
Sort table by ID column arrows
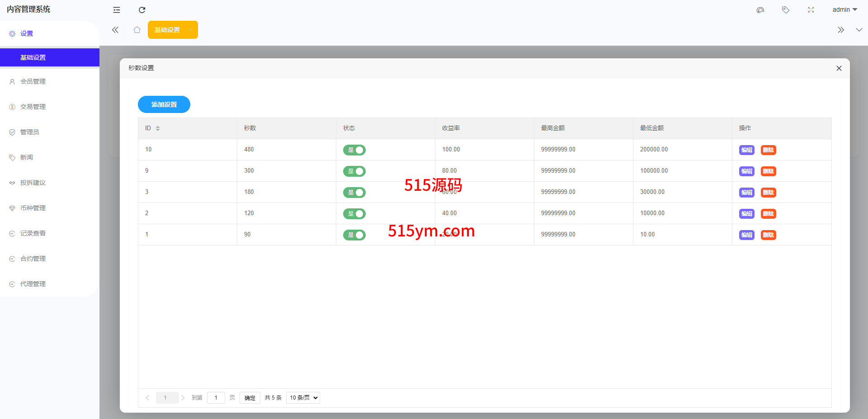point(158,128)
